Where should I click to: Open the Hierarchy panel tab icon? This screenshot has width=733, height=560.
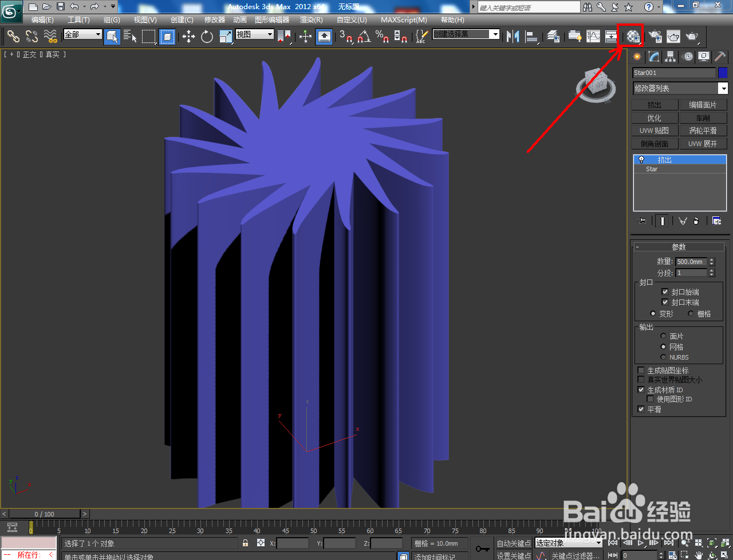[x=671, y=57]
